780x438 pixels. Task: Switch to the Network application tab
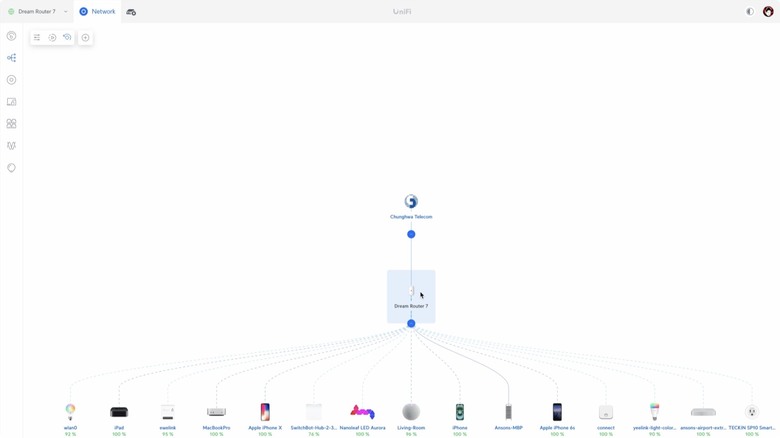tap(98, 11)
